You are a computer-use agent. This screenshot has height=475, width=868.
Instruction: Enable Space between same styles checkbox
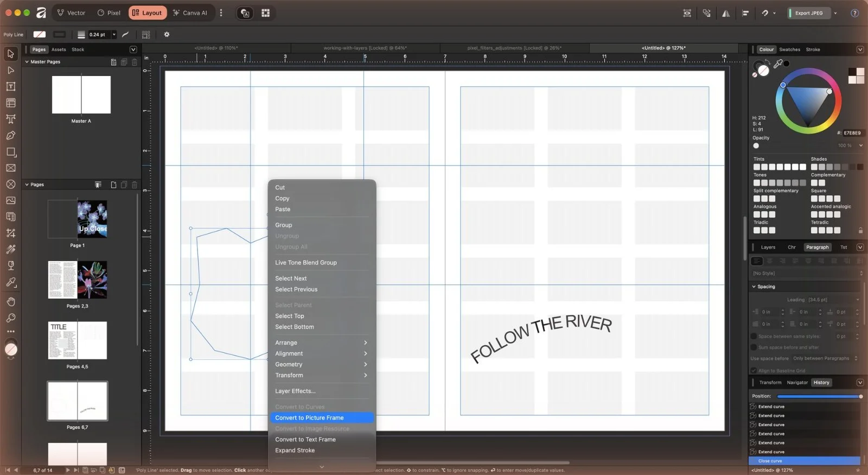(x=754, y=337)
